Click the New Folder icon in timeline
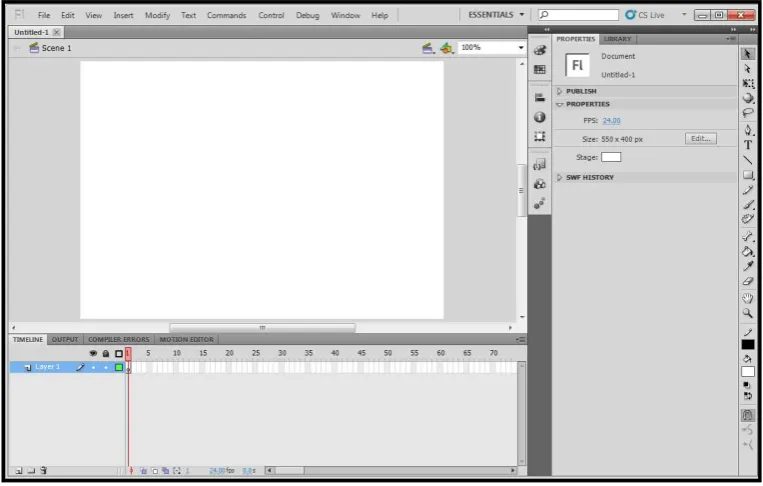 pyautogui.click(x=31, y=470)
